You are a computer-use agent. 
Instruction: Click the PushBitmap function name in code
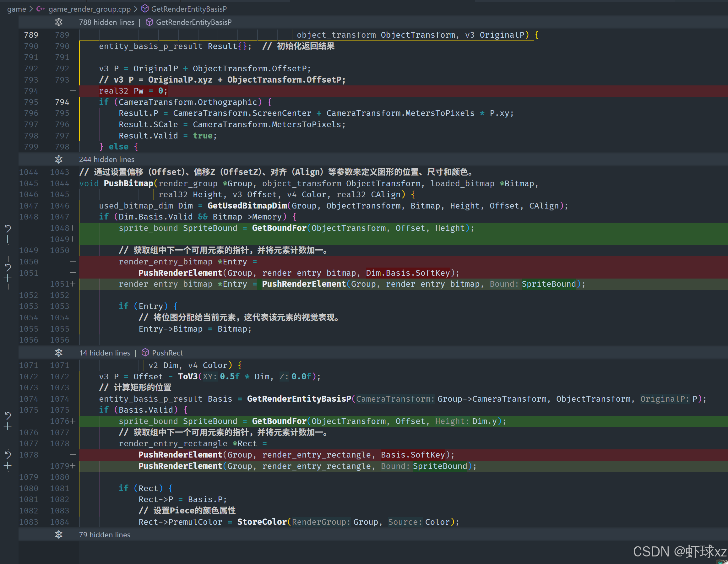tap(128, 183)
